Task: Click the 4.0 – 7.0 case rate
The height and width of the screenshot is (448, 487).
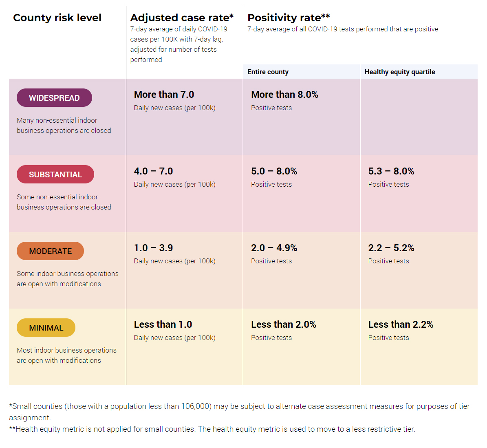Action: point(153,171)
